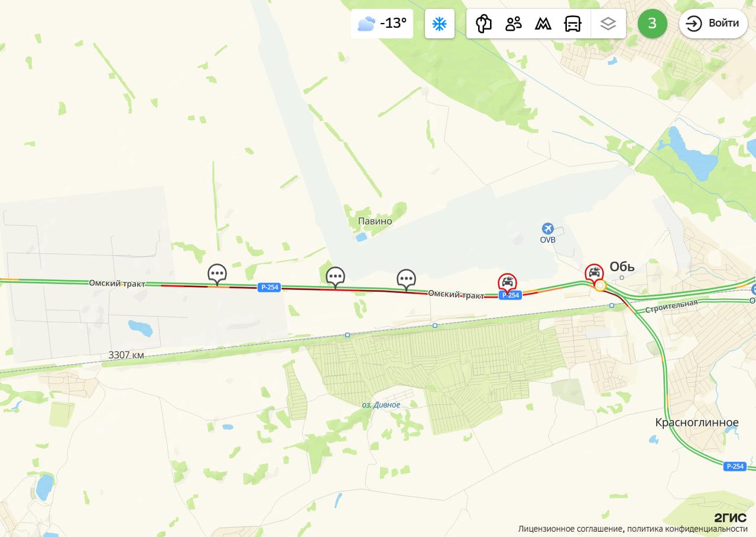Click the accident marker near Обь

(x=594, y=273)
